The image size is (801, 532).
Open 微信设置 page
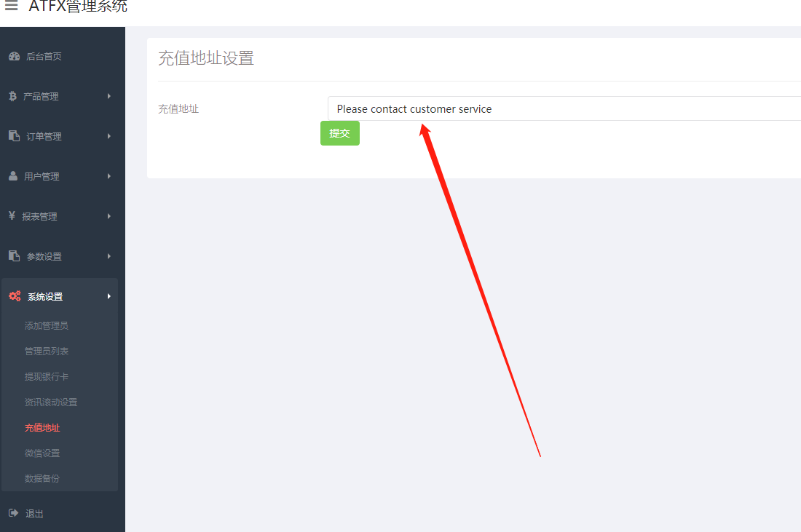click(42, 453)
